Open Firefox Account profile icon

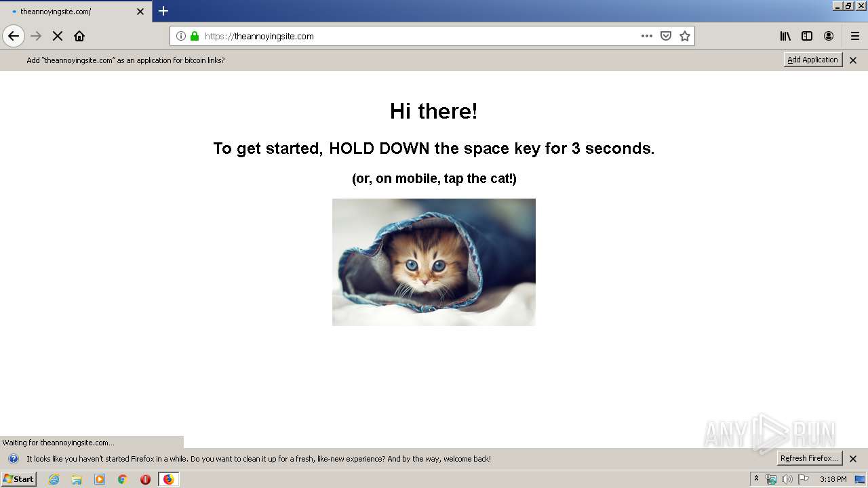pyautogui.click(x=829, y=36)
